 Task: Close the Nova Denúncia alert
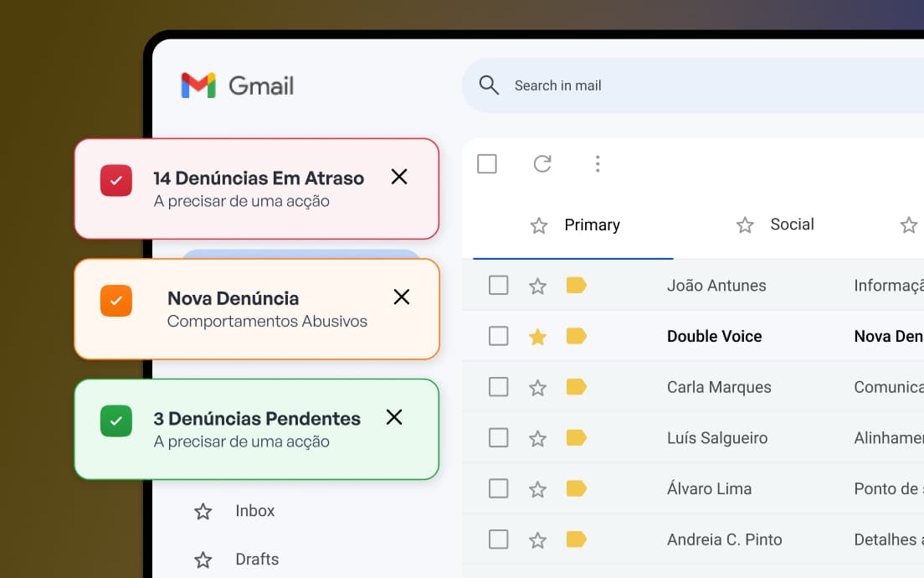[x=401, y=297]
